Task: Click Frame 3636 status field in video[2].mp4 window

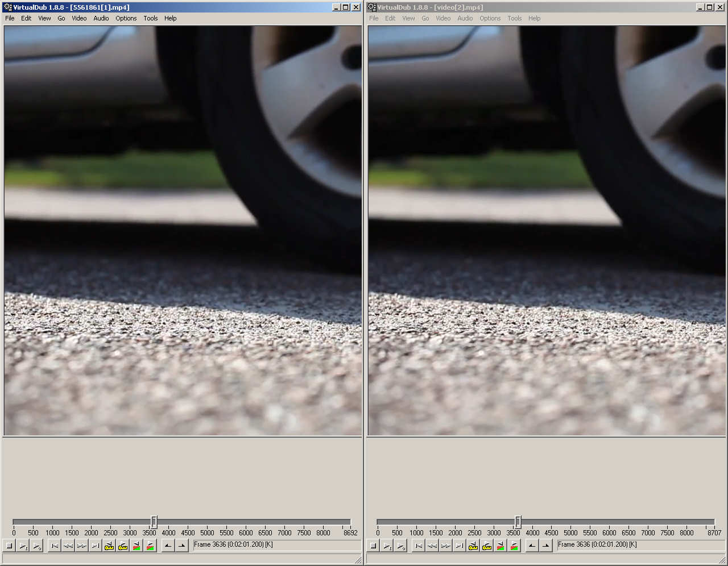Action: [640, 544]
